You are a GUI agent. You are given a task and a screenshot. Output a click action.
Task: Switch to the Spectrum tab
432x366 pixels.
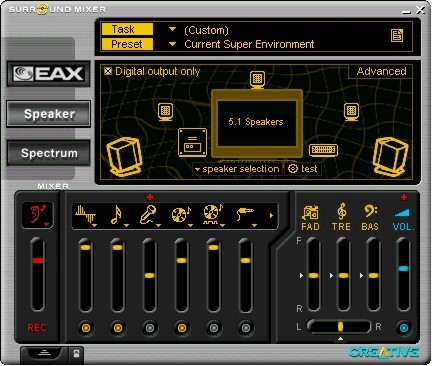click(49, 153)
